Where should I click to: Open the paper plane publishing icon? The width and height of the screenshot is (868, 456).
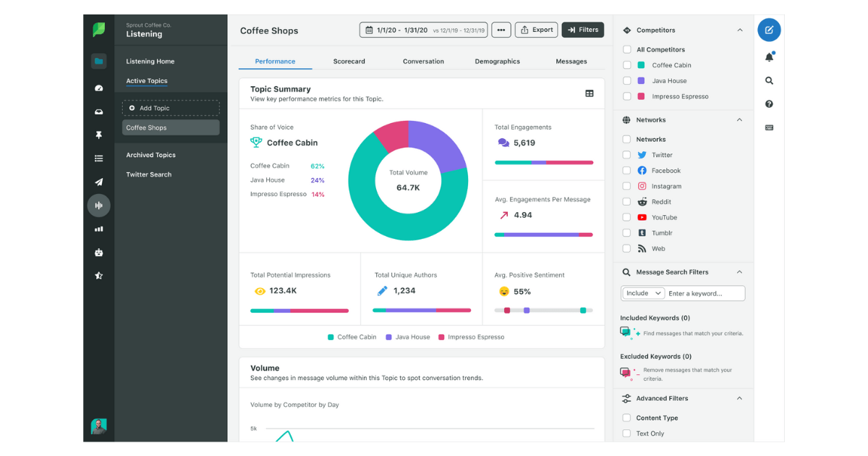click(99, 182)
